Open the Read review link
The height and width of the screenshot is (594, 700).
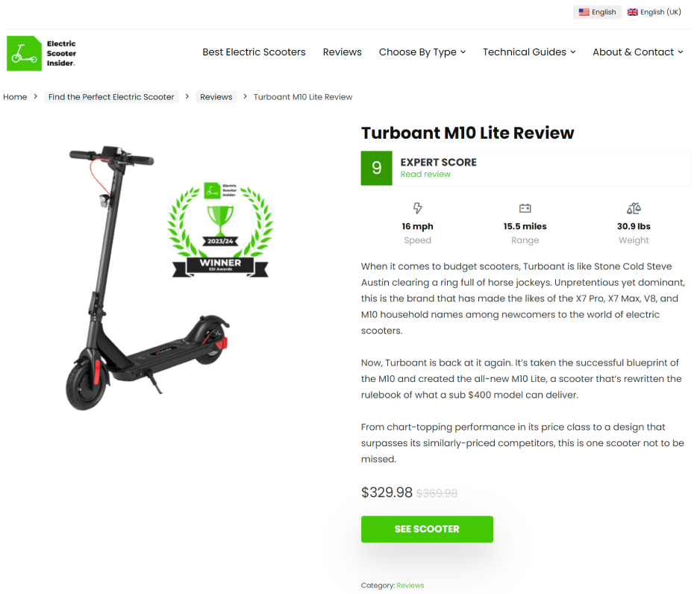[x=425, y=174]
